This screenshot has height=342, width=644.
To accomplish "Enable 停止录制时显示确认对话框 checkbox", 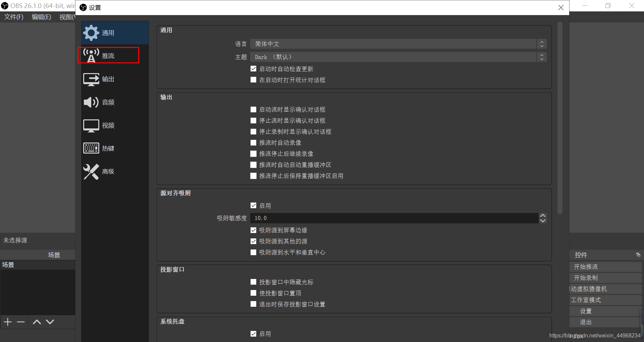I will click(x=254, y=131).
